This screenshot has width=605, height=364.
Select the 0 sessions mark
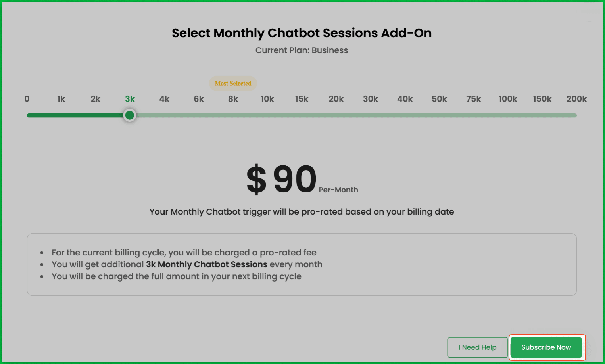point(27,99)
